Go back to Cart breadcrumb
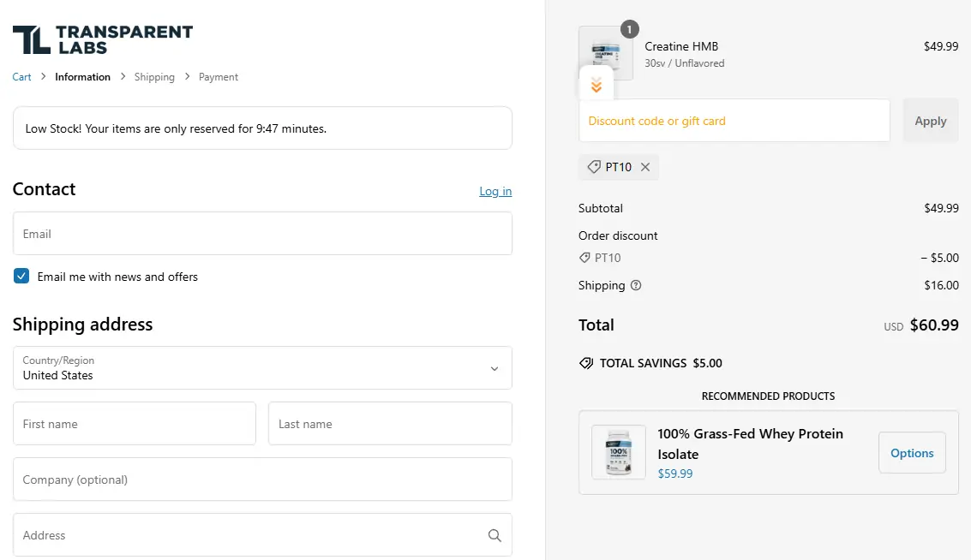Image resolution: width=971 pixels, height=560 pixels. coord(21,77)
